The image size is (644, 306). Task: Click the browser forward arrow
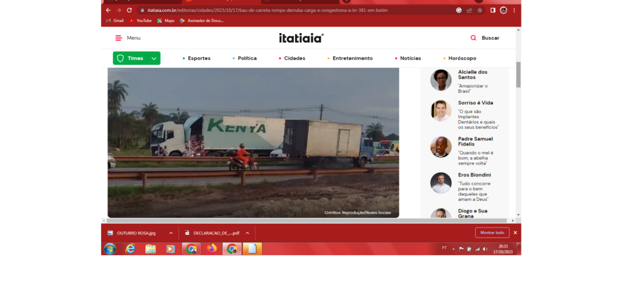[119, 10]
